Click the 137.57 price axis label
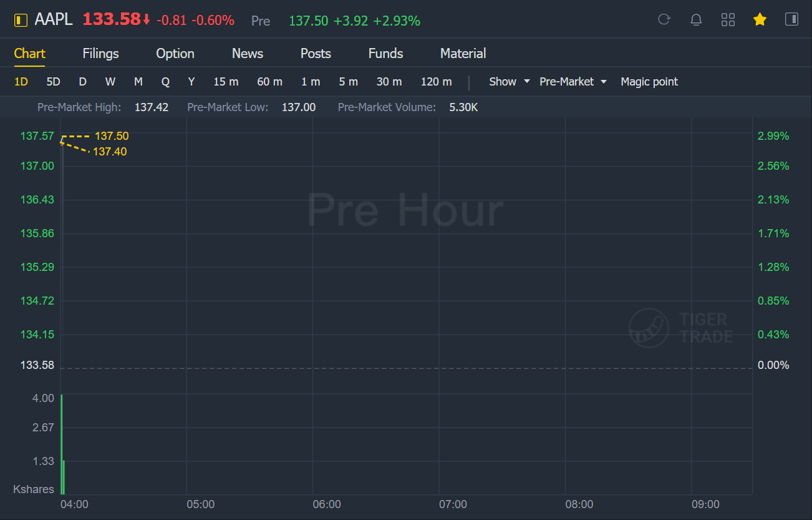 click(x=37, y=136)
